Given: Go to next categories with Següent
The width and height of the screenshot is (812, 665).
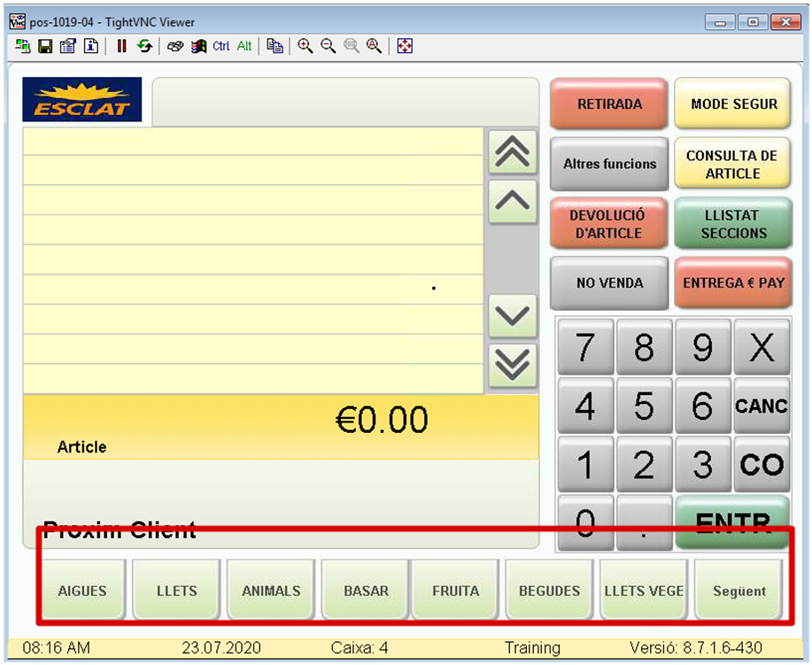Looking at the screenshot, I should click(739, 591).
